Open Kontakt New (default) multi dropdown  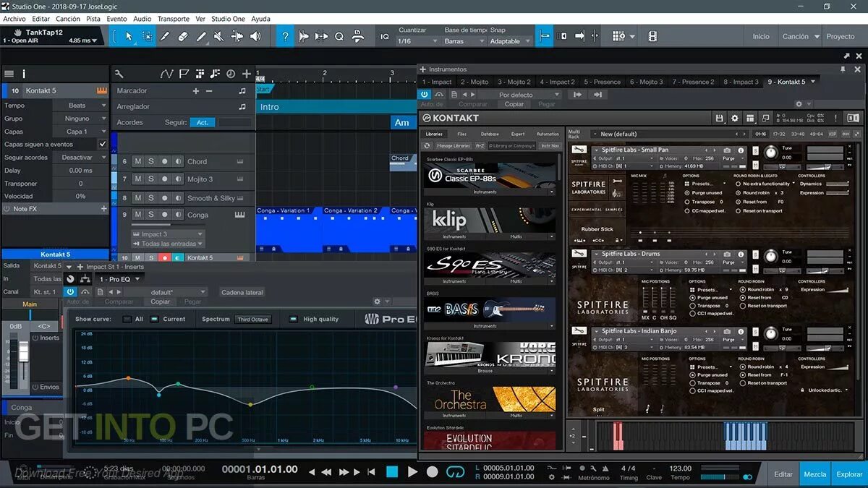pyautogui.click(x=670, y=134)
